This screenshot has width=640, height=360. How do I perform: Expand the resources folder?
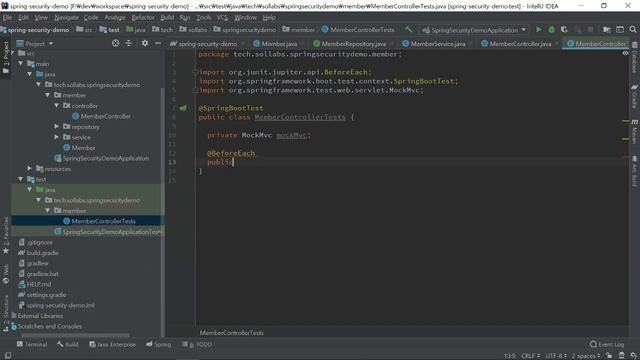click(29, 169)
